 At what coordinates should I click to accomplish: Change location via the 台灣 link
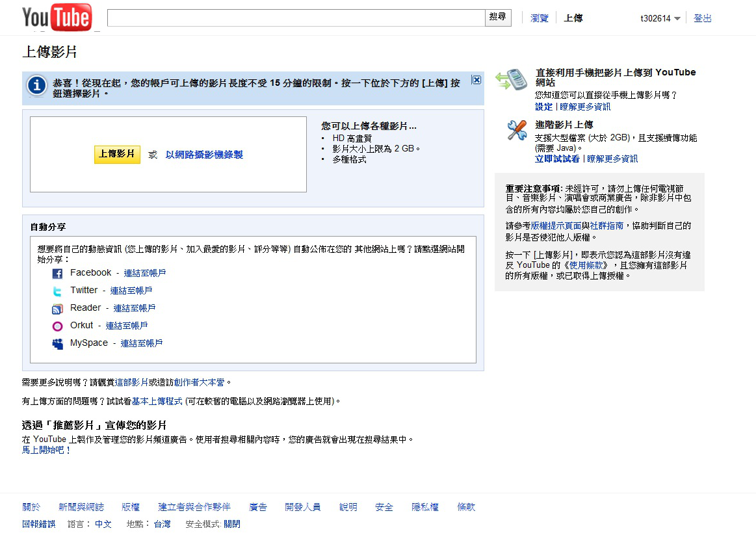point(162,525)
